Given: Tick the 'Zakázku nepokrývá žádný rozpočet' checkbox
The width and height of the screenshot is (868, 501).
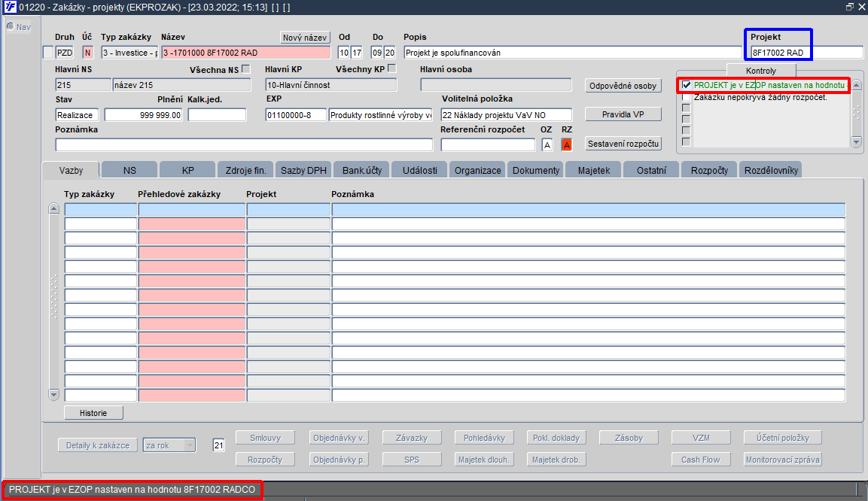Looking at the screenshot, I should pos(687,97).
